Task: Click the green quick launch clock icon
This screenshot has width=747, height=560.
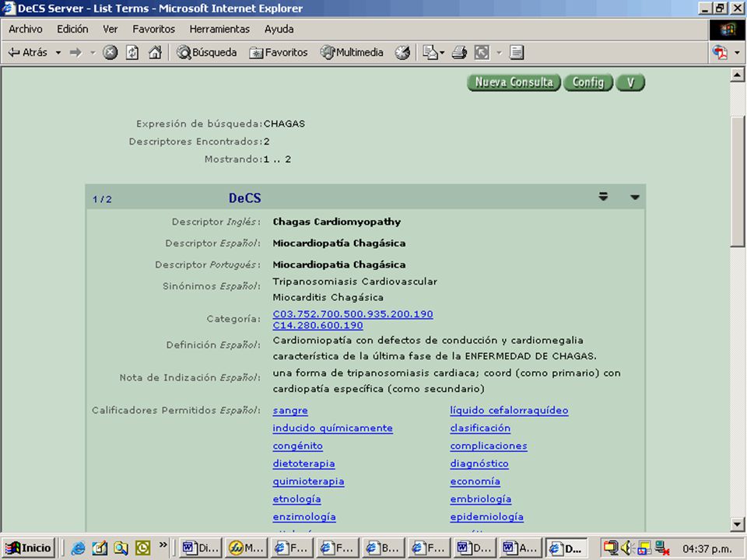Action: [x=142, y=548]
